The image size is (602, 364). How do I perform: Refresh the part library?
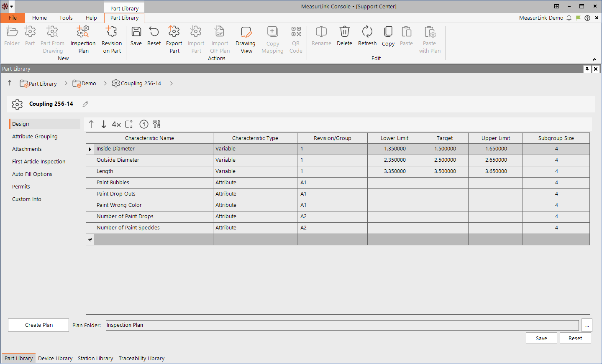(x=367, y=32)
